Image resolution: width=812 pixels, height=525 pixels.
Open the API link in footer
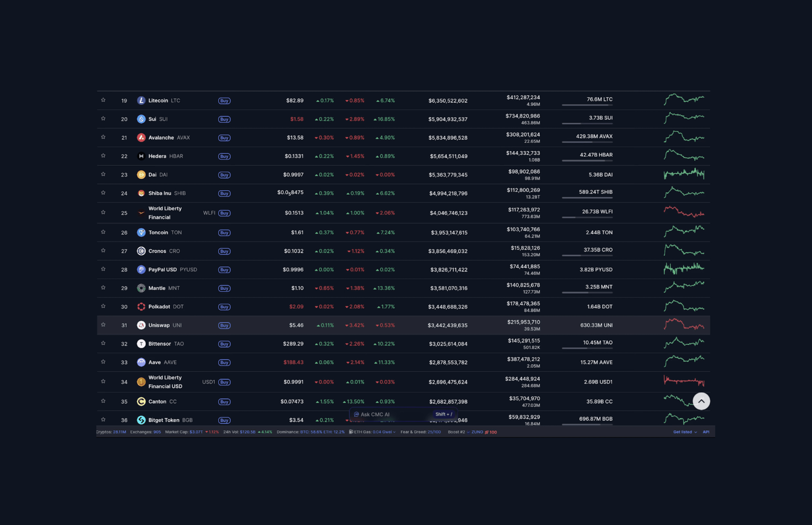tap(706, 432)
